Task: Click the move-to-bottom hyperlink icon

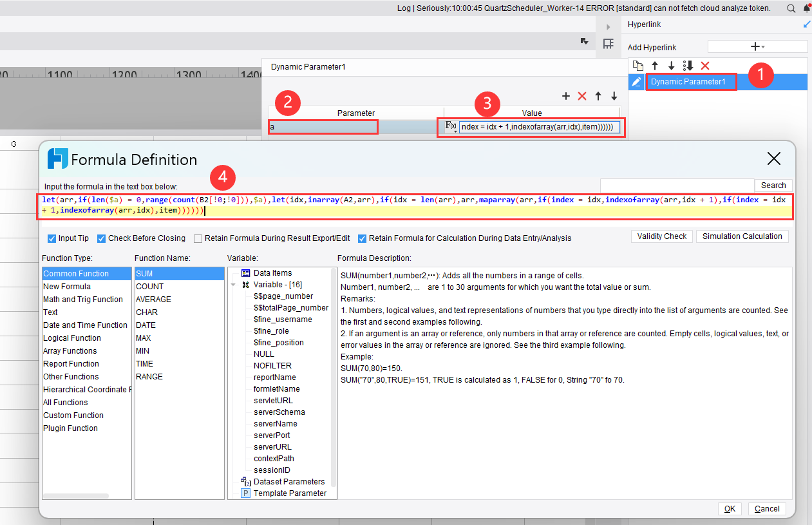Action: click(688, 66)
